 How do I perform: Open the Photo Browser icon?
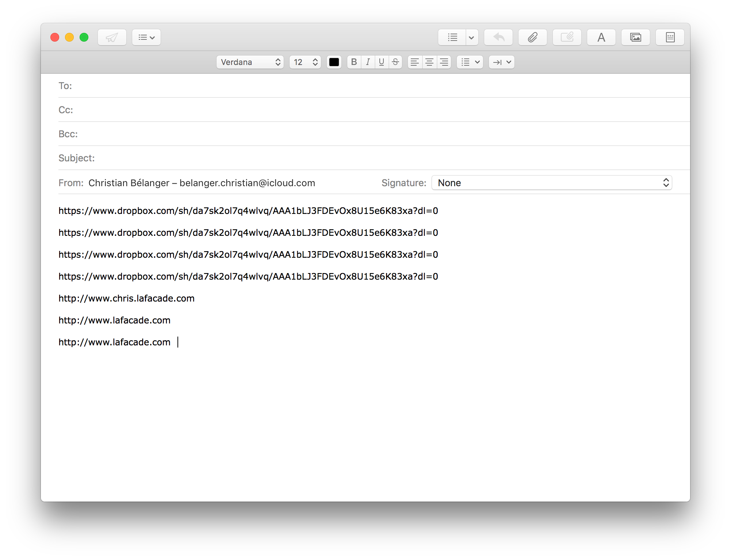click(635, 37)
